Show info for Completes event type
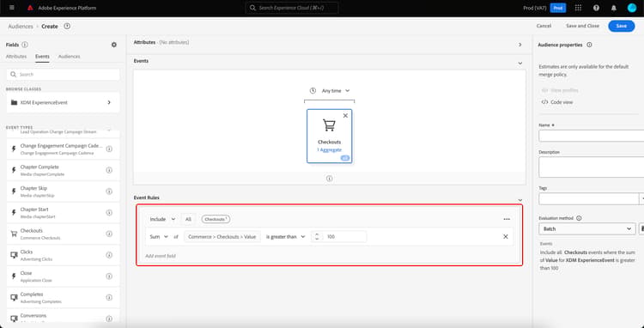This screenshot has width=644, height=328. coord(109,297)
